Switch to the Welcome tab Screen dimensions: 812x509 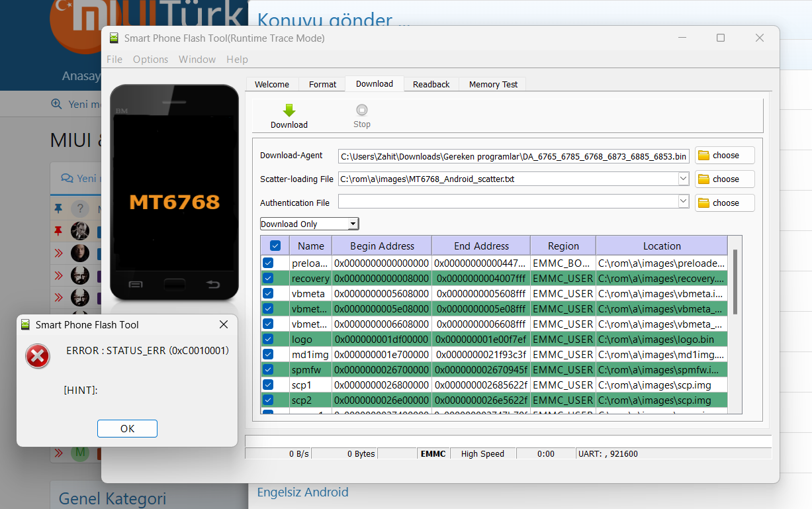click(x=272, y=84)
